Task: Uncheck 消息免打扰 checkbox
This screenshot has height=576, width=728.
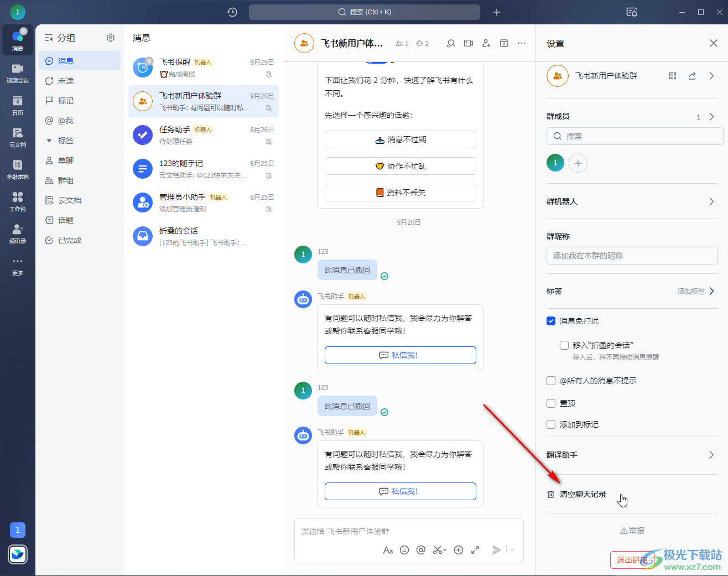Action: point(551,321)
